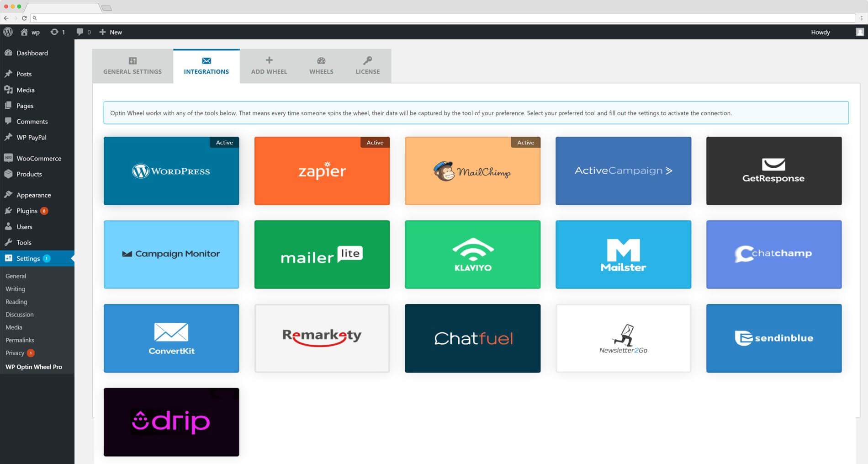868x464 pixels.
Task: Select the Newsletter2Go integration tile
Action: pyautogui.click(x=623, y=338)
